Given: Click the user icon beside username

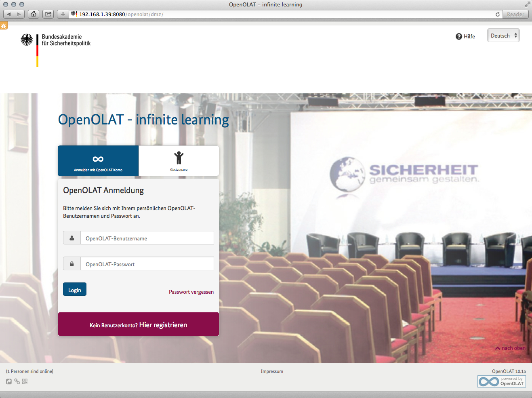Looking at the screenshot, I should (x=72, y=238).
